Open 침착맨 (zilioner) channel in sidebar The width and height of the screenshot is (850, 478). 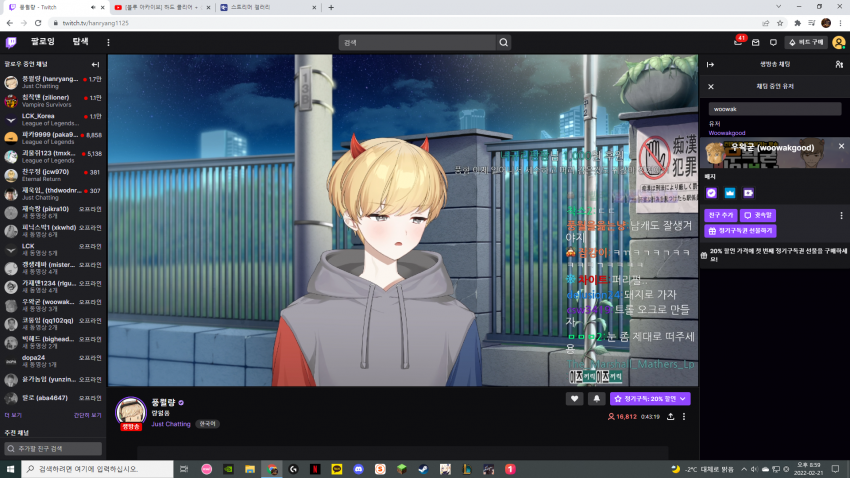(53, 101)
